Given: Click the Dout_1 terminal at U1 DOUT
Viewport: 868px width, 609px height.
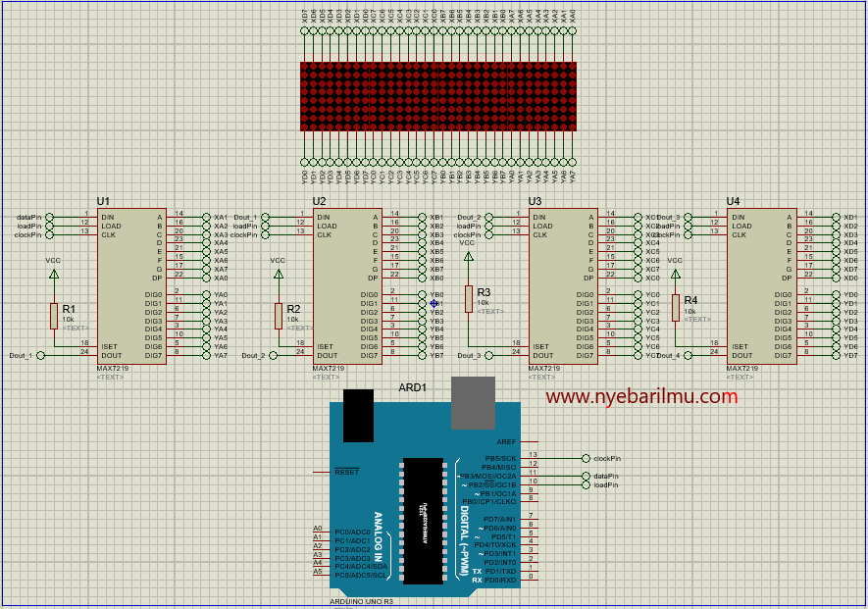Looking at the screenshot, I should 40,356.
